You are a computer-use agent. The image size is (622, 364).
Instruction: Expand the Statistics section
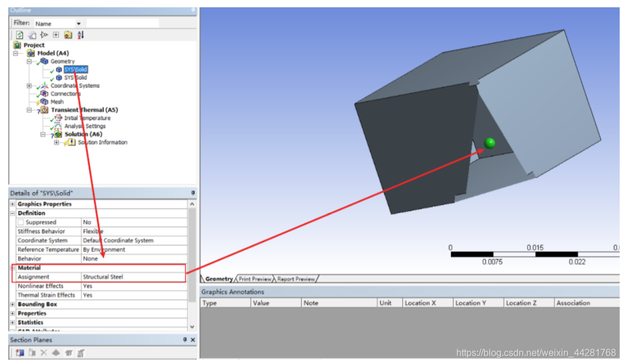coord(13,322)
